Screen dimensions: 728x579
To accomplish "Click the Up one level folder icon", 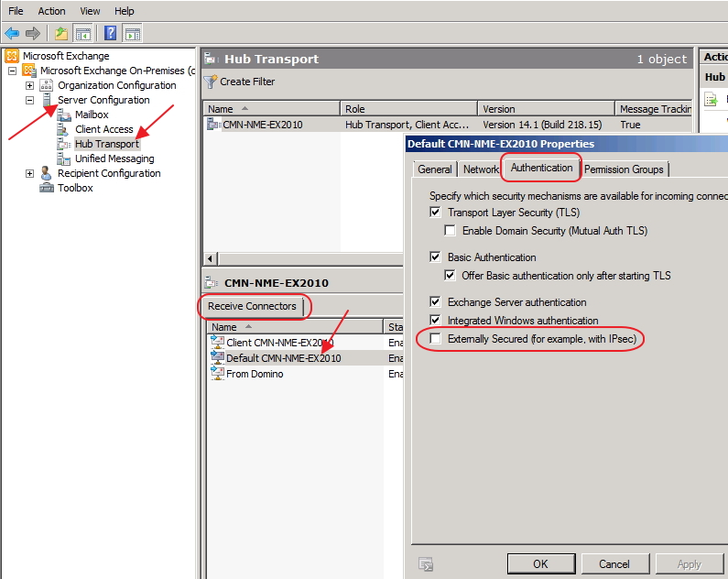I will click(x=61, y=33).
